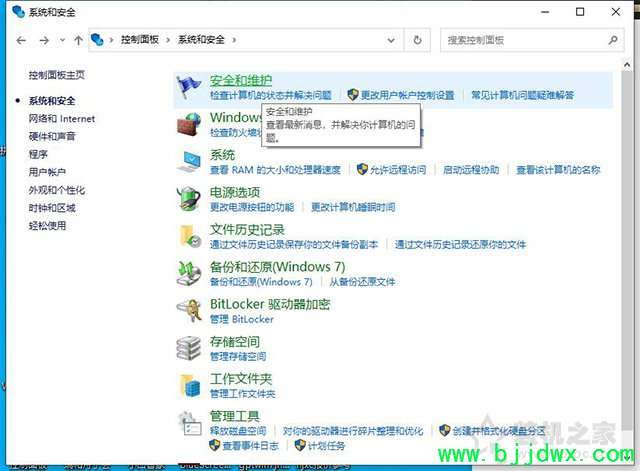Click the vertical scrollbar up arrow
Image resolution: width=640 pixels, height=471 pixels.
[x=627, y=65]
